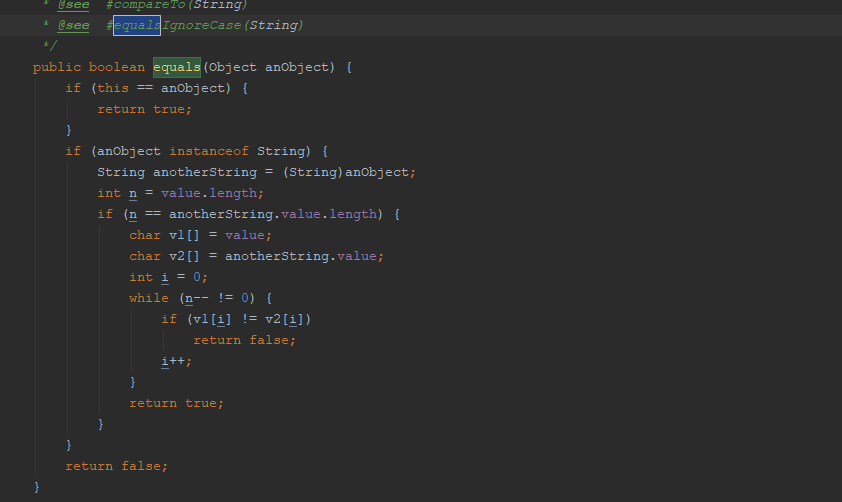Click the 'while (n-- != 0)' loop header
This screenshot has width=842, height=502.
coord(201,298)
